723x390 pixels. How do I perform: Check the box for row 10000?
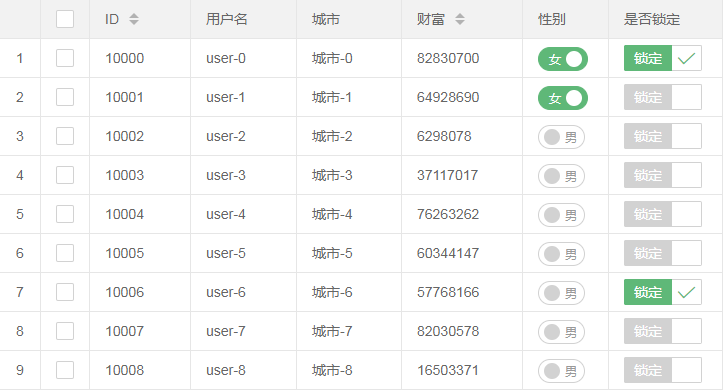coord(65,58)
